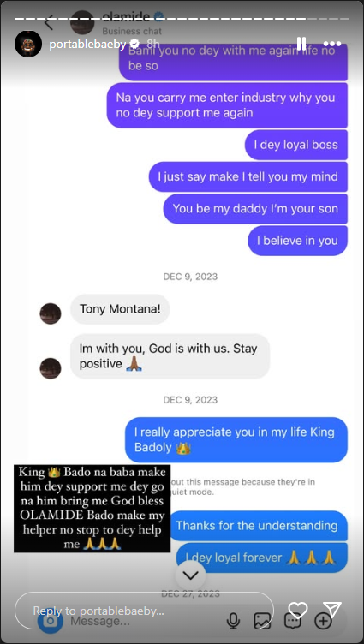Image resolution: width=364 pixels, height=644 pixels.
Task: Tap the blue camera icon
Action: pyautogui.click(x=51, y=622)
